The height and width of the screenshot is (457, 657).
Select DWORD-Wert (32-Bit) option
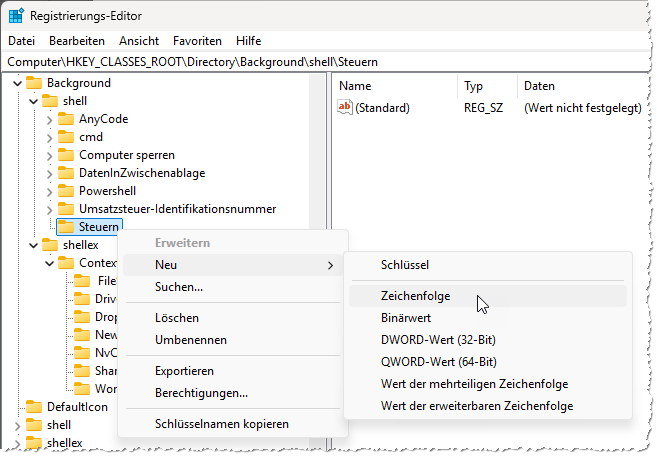(x=438, y=340)
